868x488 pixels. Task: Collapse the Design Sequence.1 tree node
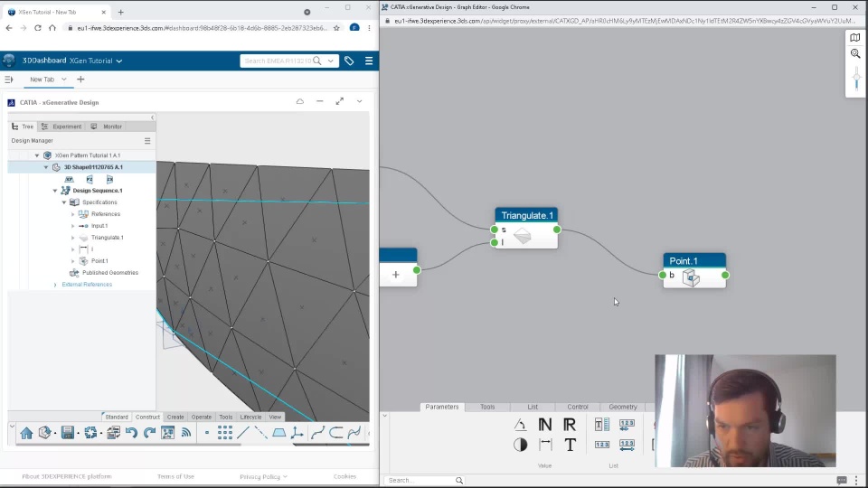(55, 191)
